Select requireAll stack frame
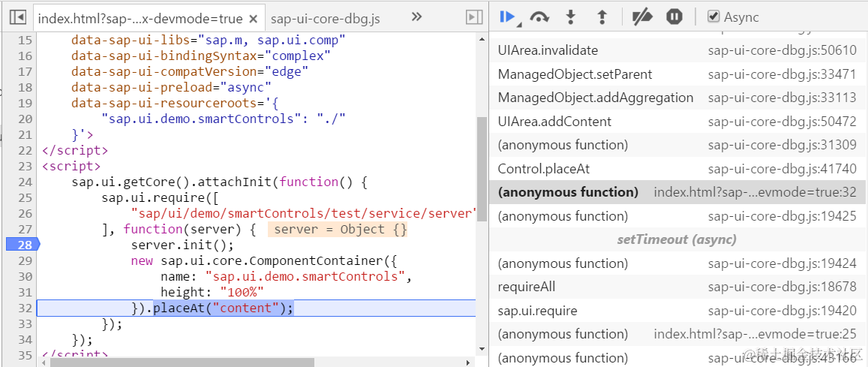Viewport: 868px width, 367px height. (x=678, y=287)
